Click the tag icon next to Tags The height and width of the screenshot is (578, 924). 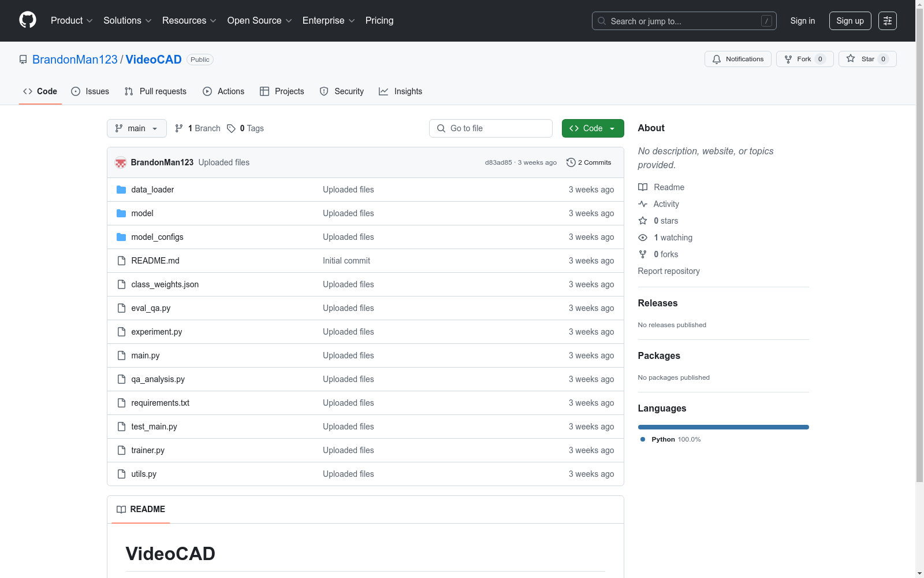[231, 128]
